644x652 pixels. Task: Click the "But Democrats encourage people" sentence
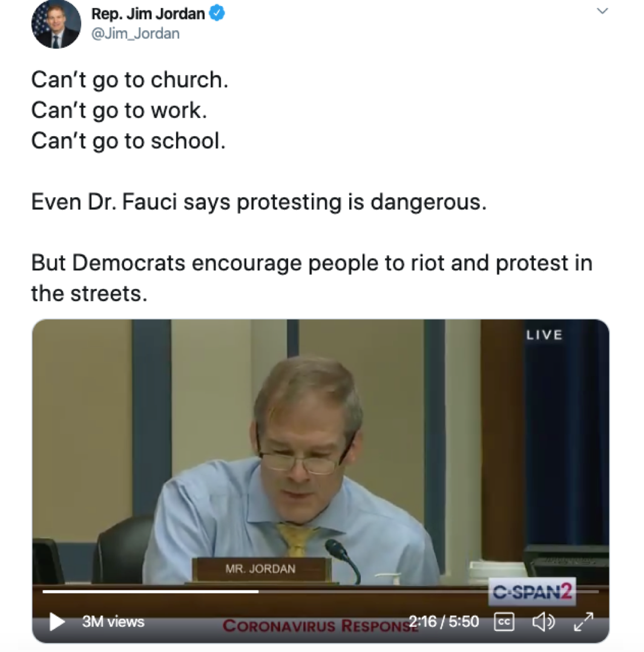(x=311, y=263)
